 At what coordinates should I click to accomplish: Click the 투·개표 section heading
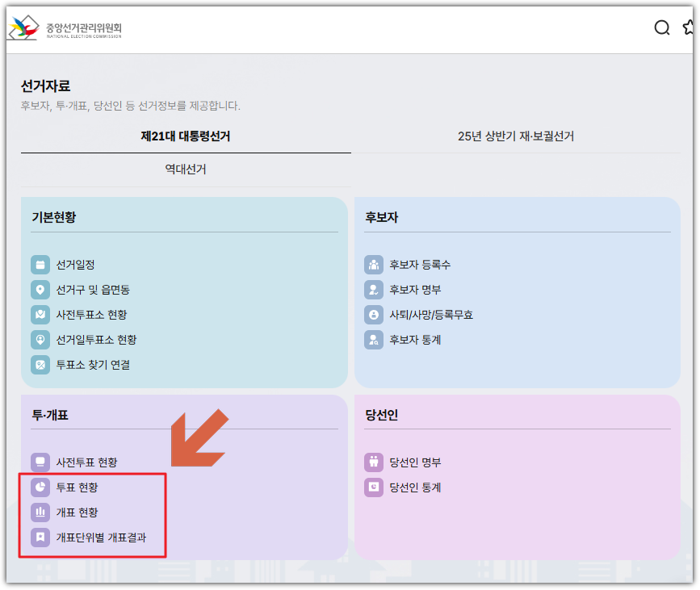tap(50, 415)
